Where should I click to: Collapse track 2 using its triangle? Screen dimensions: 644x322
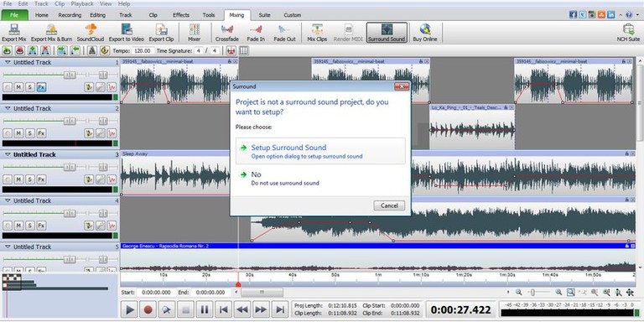pos(8,108)
